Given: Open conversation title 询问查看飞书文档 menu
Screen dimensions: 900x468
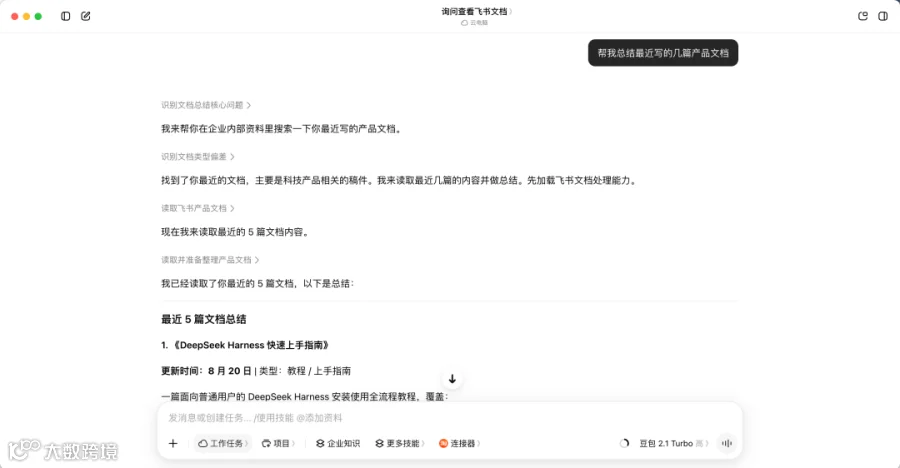Looking at the screenshot, I should pyautogui.click(x=476, y=11).
